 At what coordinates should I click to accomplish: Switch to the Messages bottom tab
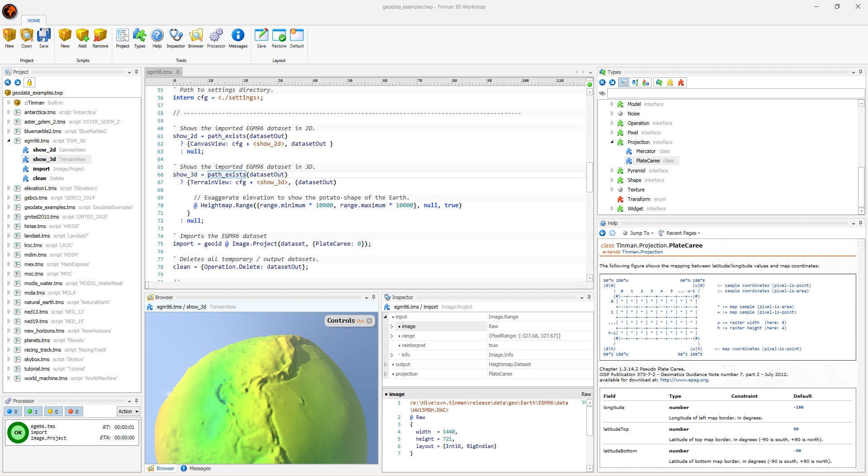pos(196,468)
